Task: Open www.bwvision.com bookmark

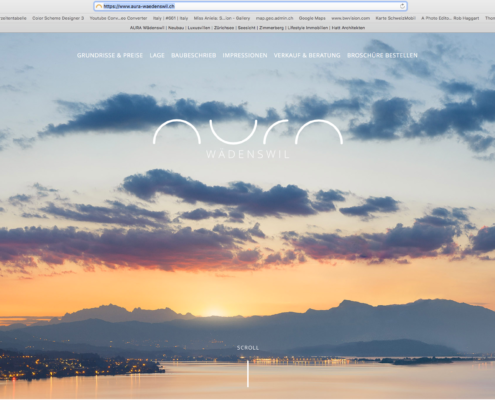Action: (x=351, y=18)
